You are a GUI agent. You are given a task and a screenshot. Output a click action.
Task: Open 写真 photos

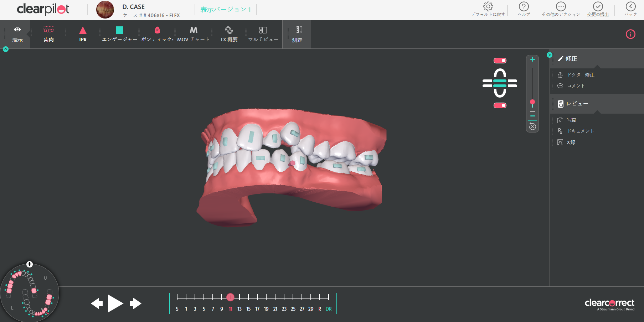point(567,120)
